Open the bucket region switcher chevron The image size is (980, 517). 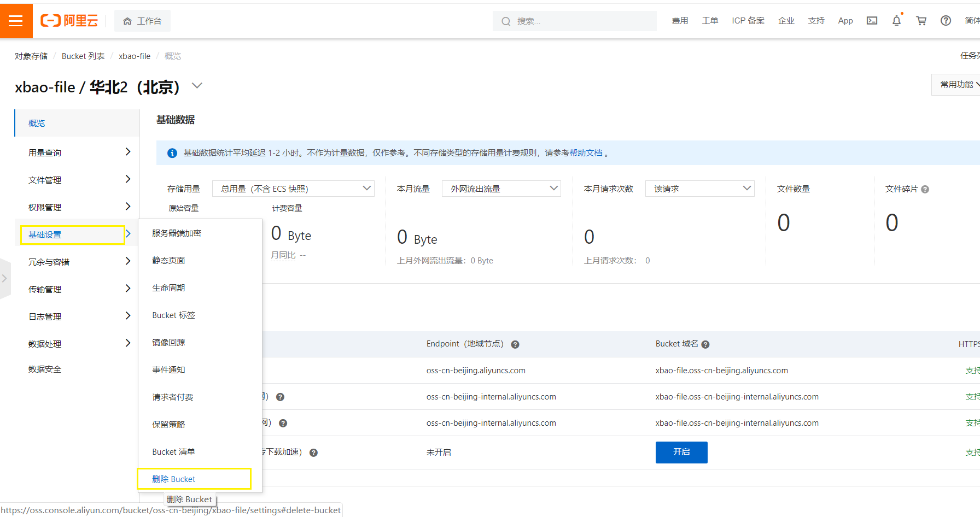[x=197, y=86]
